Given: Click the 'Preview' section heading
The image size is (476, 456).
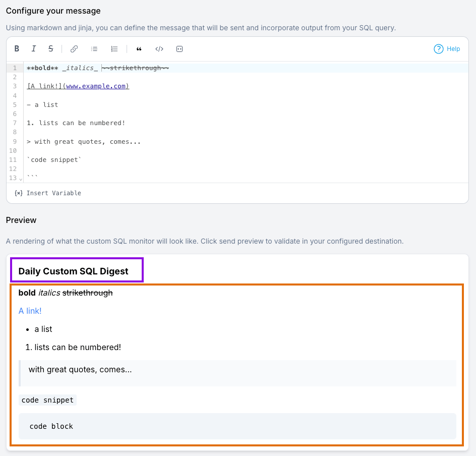Looking at the screenshot, I should coord(21,220).
